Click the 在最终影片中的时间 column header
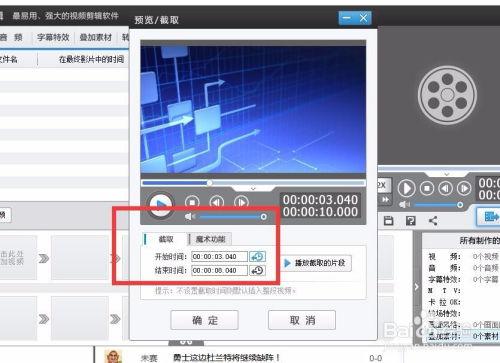The width and height of the screenshot is (500, 363). pyautogui.click(x=91, y=59)
